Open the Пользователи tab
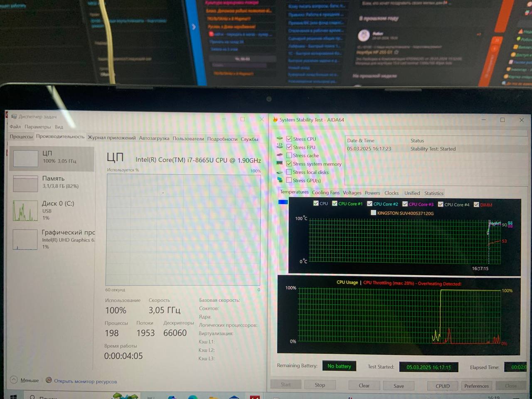532x399 pixels. (188, 138)
